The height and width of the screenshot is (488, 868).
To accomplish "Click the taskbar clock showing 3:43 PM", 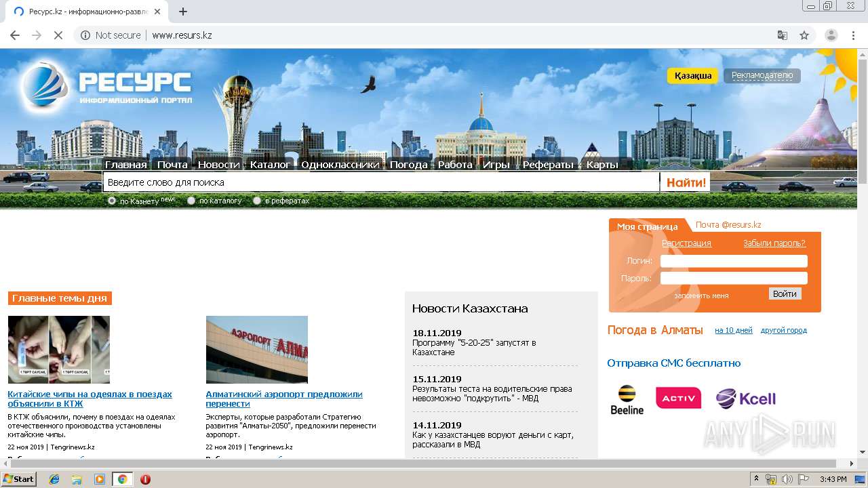I will [x=833, y=479].
